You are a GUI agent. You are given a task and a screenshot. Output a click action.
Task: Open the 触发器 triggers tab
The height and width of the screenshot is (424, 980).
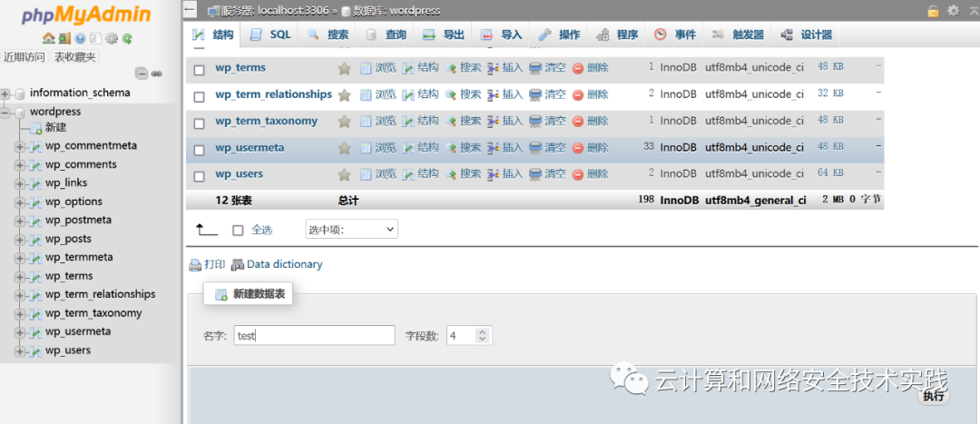tap(738, 35)
